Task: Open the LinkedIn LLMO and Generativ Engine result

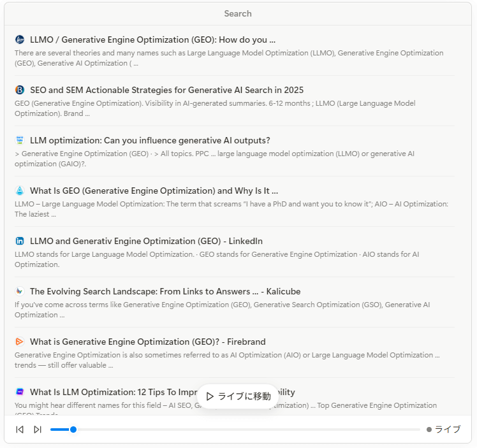Action: pyautogui.click(x=146, y=241)
